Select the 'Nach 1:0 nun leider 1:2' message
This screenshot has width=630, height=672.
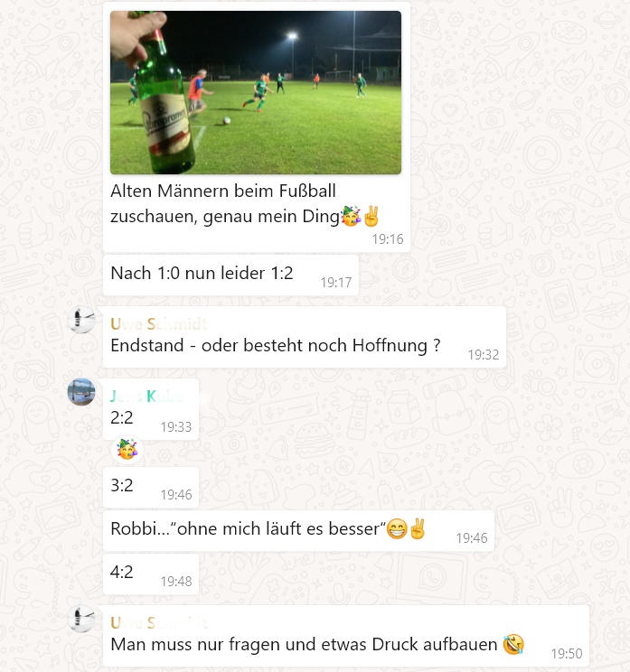[230, 275]
